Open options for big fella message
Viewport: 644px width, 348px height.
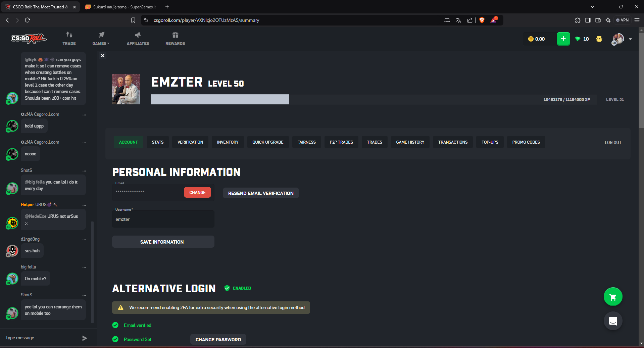click(x=84, y=267)
